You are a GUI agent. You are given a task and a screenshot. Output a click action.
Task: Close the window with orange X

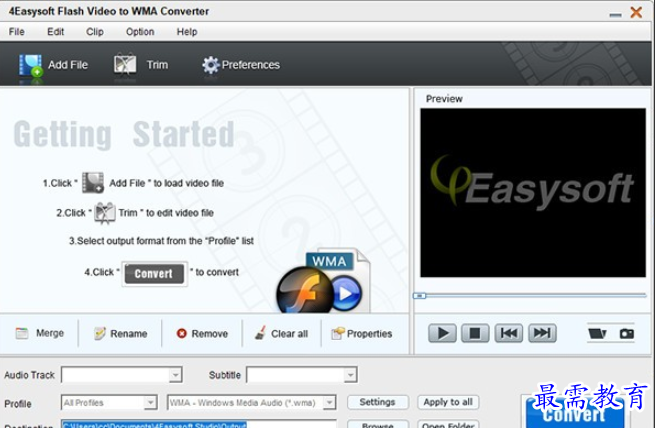click(x=636, y=12)
